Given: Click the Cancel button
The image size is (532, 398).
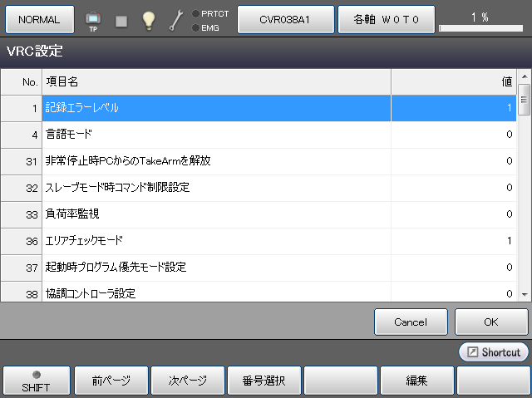Looking at the screenshot, I should coord(411,322).
